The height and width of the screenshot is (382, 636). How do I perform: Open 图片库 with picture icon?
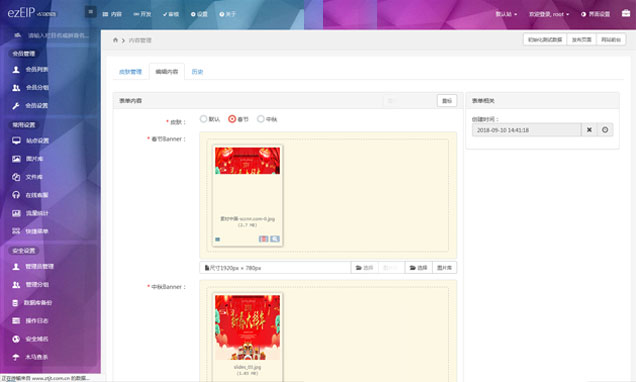pyautogui.click(x=28, y=159)
